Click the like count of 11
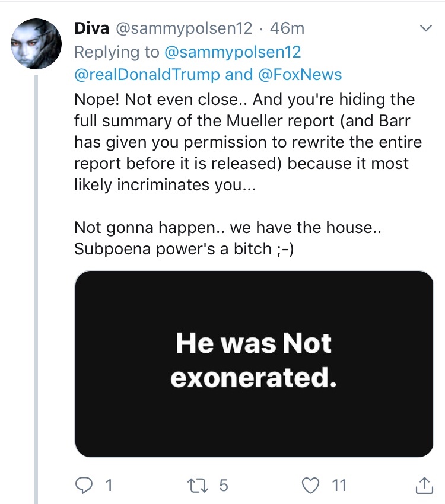This screenshot has height=504, width=445. click(x=339, y=486)
